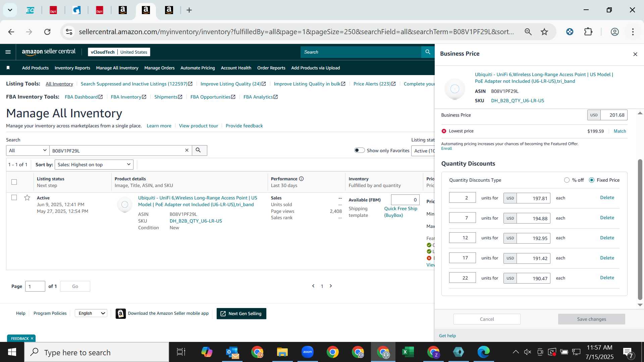Click the site information icon in address bar
Image resolution: width=644 pixels, height=362 pixels.
point(69,32)
